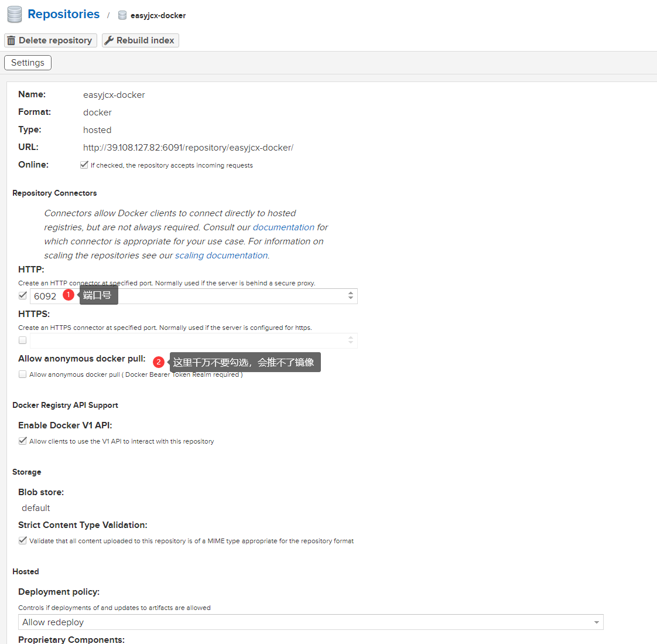The width and height of the screenshot is (657, 644).
Task: Click the empty HTTPS port field
Action: (194, 340)
